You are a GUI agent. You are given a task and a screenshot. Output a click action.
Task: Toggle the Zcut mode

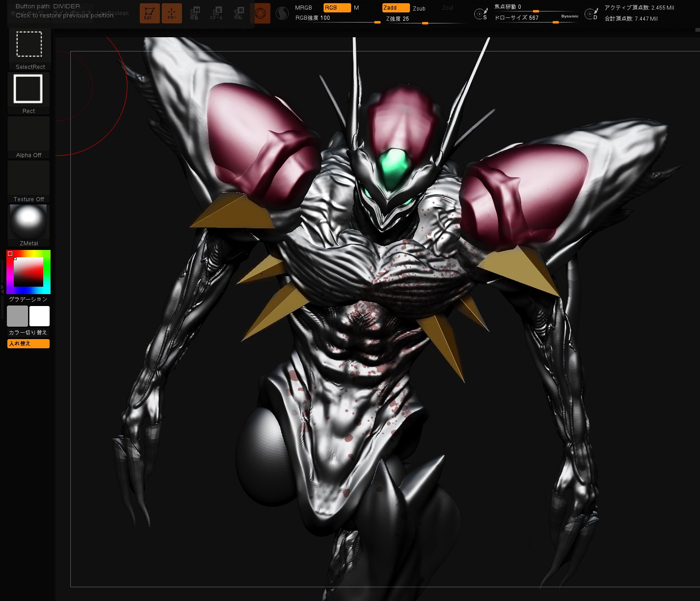point(448,8)
